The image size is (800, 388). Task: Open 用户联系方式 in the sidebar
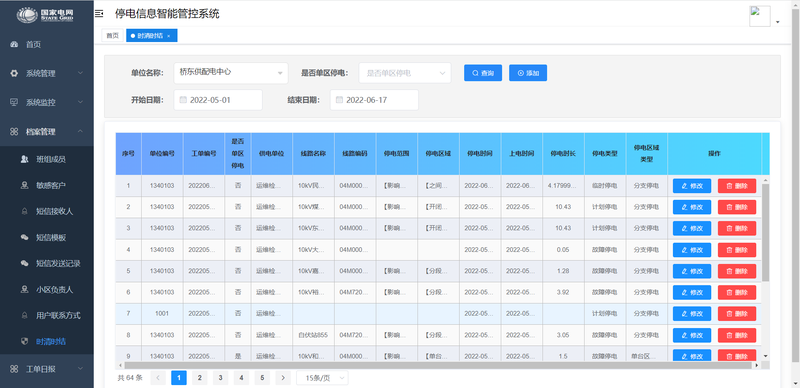coord(47,316)
